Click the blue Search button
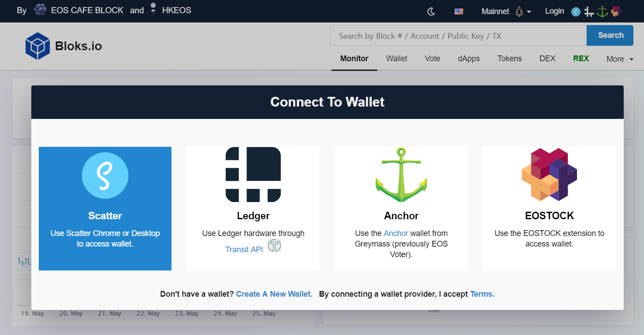644x335 pixels. (610, 36)
